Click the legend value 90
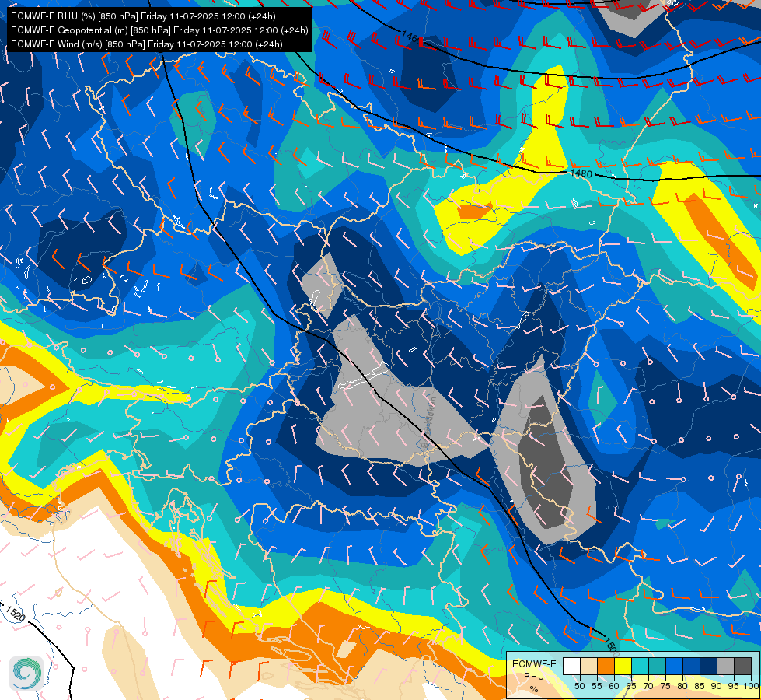Viewport: 761px width, 700px height. point(717,686)
